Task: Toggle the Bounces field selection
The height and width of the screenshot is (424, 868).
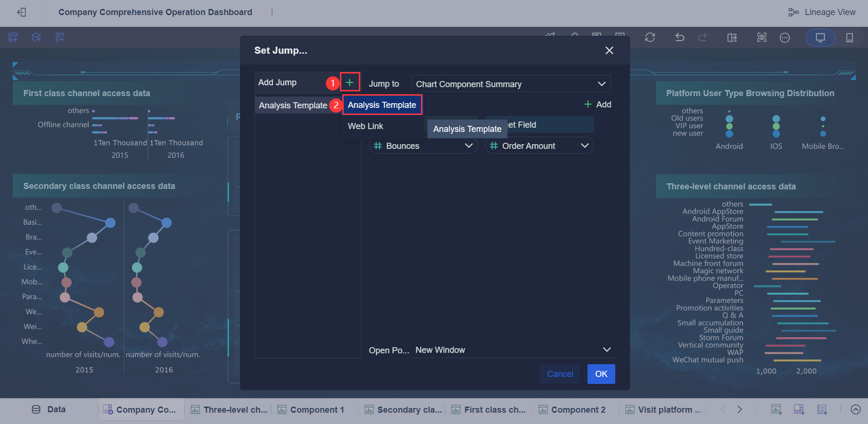Action: pyautogui.click(x=422, y=146)
